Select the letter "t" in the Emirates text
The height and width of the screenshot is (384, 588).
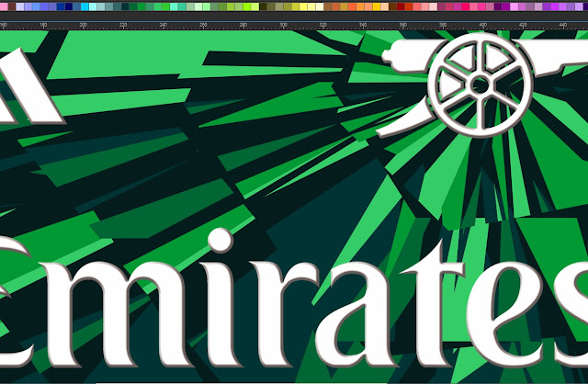click(435, 304)
